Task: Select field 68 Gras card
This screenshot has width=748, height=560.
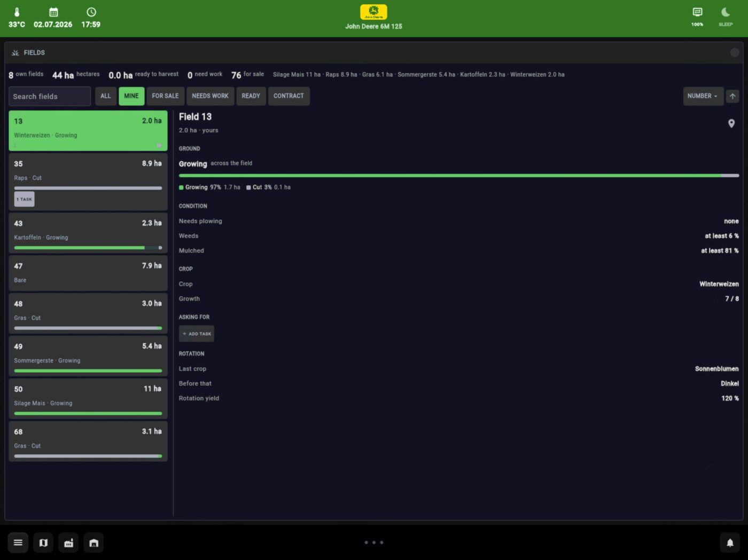Action: (x=88, y=441)
